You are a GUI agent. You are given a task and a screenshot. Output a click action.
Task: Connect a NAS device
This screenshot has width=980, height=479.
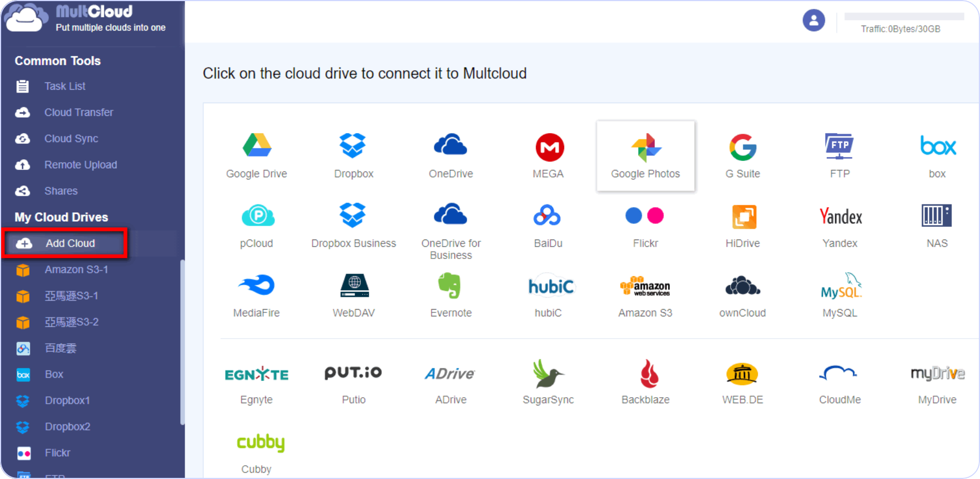tap(937, 226)
